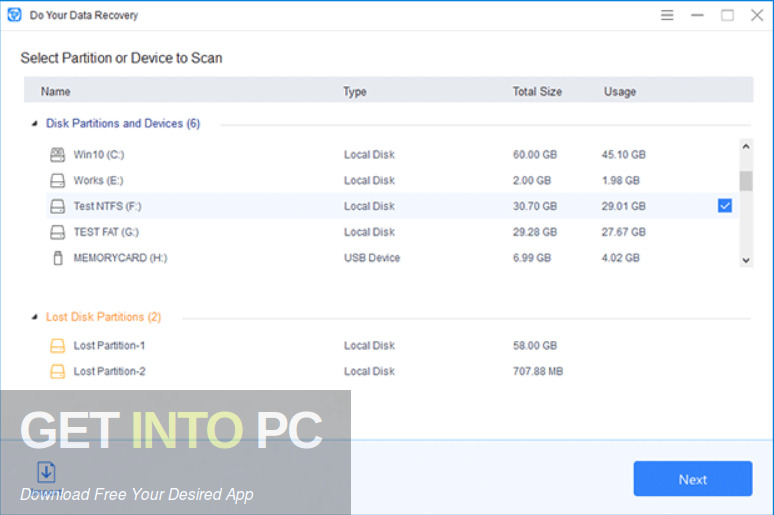Screen dimensions: 774x515
Task: Open the hamburger menu in title bar
Action: click(667, 15)
